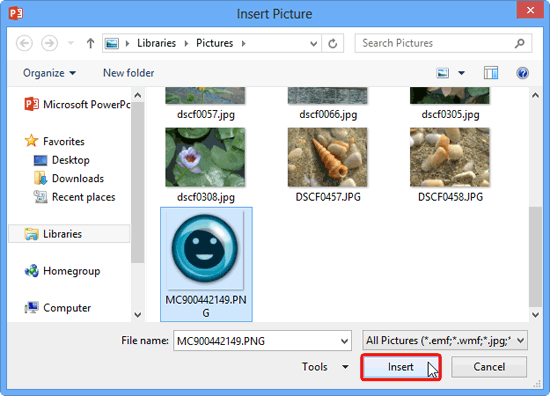Open Desktop from Favorites
The width and height of the screenshot is (550, 396).
click(62, 160)
